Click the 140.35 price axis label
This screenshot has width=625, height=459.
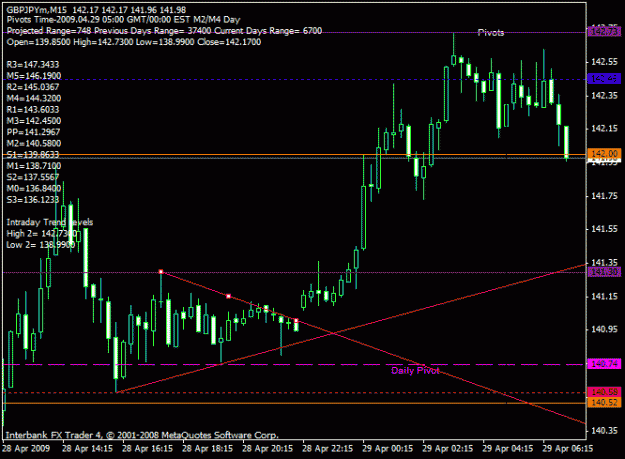pyautogui.click(x=605, y=430)
